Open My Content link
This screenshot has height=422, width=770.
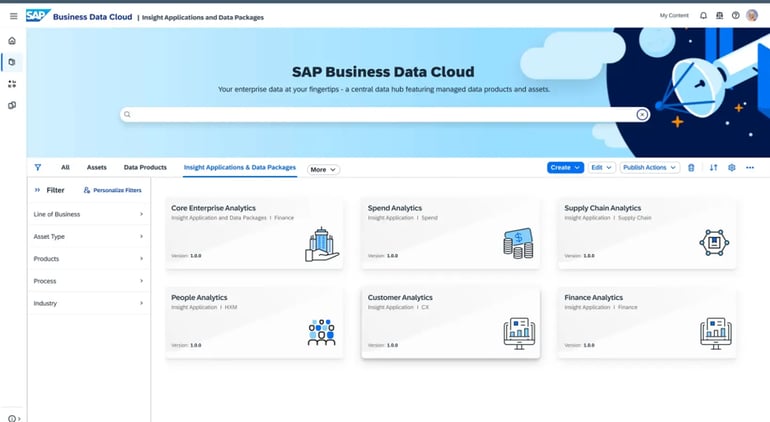pyautogui.click(x=674, y=16)
